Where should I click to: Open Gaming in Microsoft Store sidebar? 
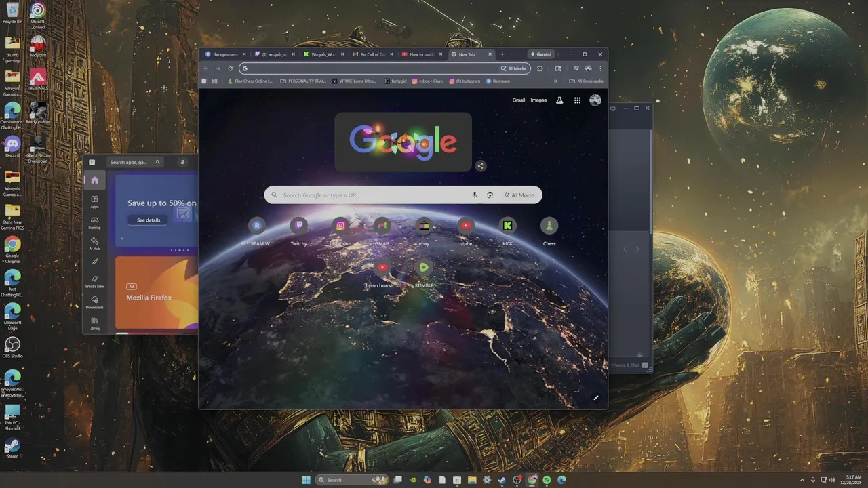pos(94,222)
